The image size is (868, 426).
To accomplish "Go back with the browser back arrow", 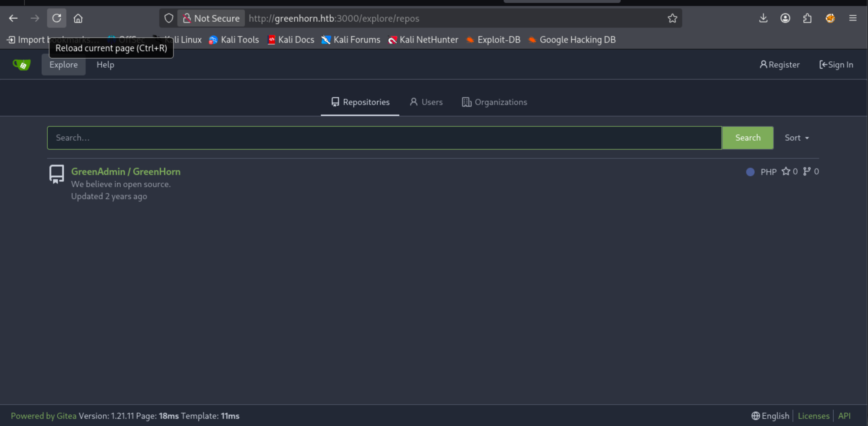I will [13, 18].
